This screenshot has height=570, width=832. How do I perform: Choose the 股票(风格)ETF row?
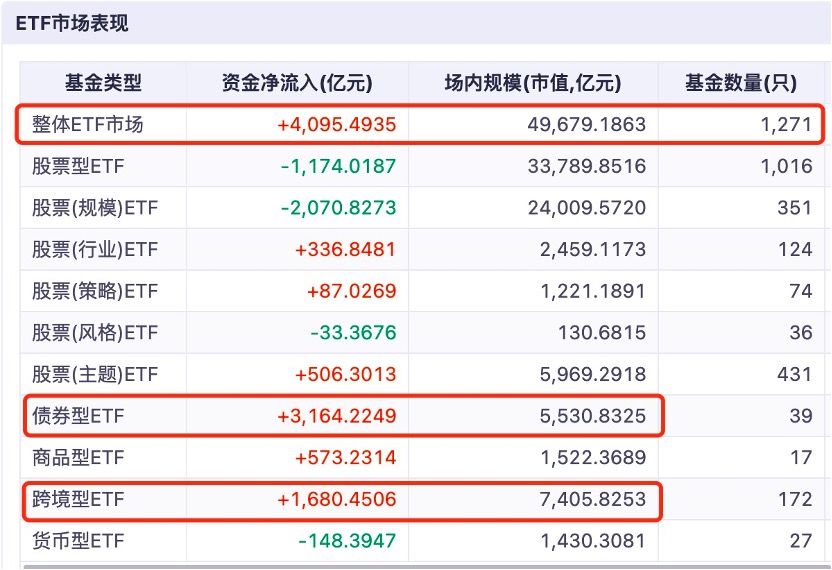tap(95, 332)
